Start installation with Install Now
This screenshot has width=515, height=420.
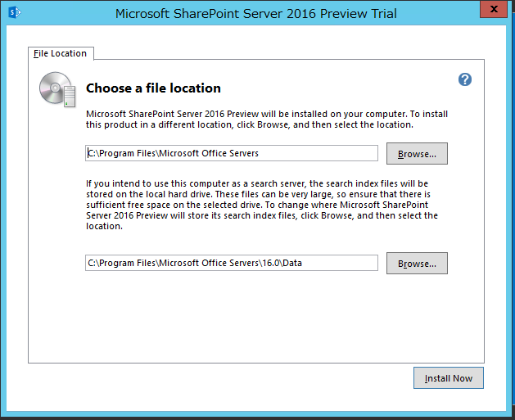point(449,378)
